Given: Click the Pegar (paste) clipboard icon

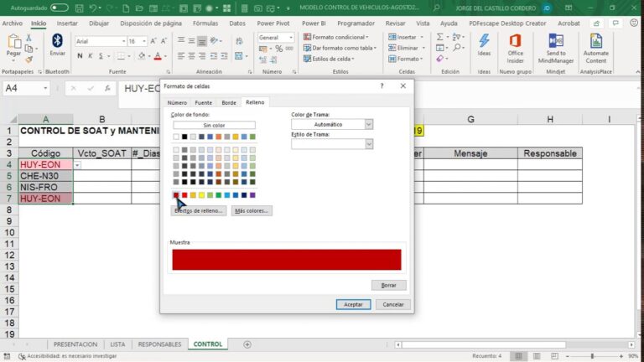Looking at the screenshot, I should point(13,42).
